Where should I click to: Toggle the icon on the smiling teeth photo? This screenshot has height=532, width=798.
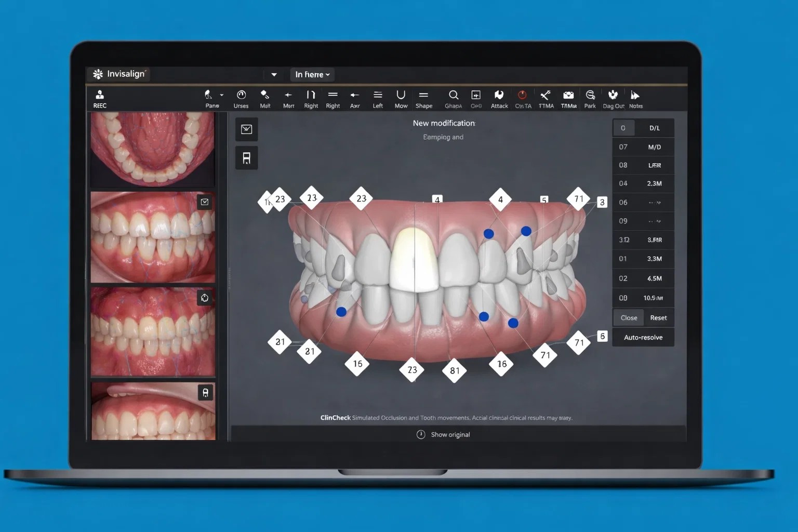(x=205, y=202)
